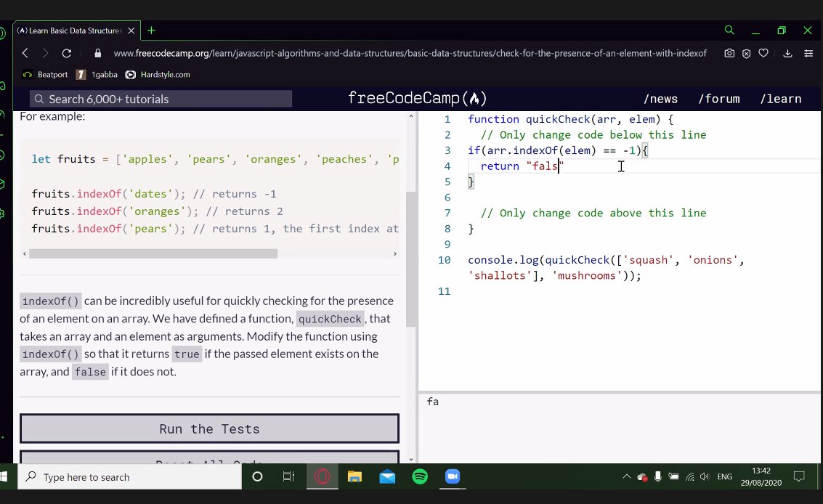Open Zoom from the taskbar
Viewport: 823px width, 504px height.
(453, 476)
